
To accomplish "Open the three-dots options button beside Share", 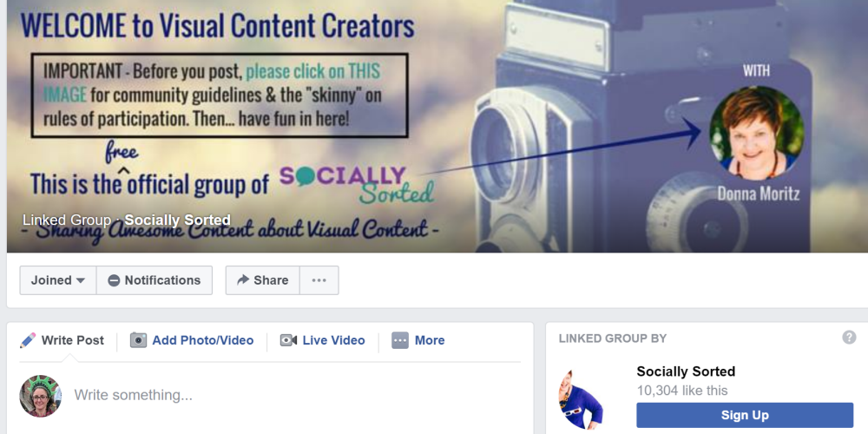I will tap(319, 280).
